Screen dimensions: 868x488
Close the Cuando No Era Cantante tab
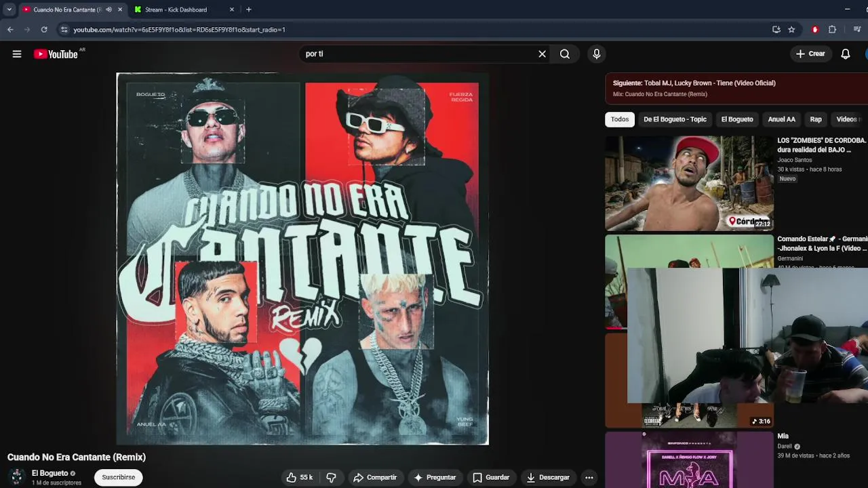[x=120, y=9]
